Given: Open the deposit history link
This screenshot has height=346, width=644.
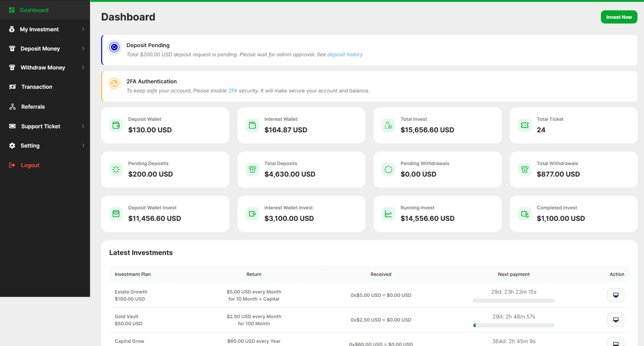Looking at the screenshot, I should [x=345, y=54].
